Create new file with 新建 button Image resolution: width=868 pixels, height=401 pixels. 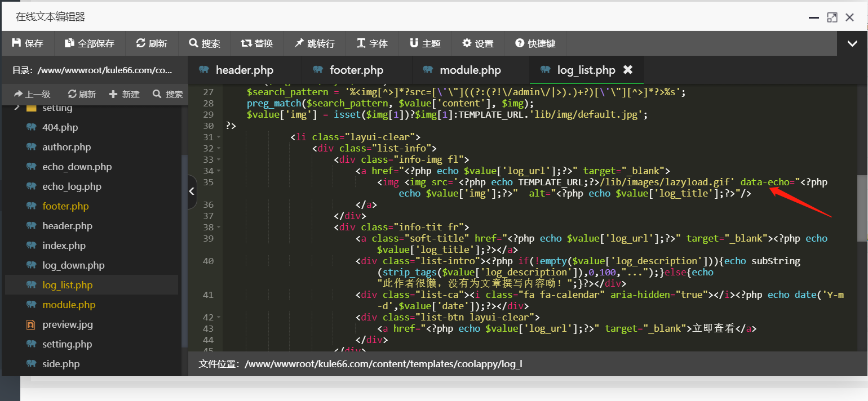(124, 94)
